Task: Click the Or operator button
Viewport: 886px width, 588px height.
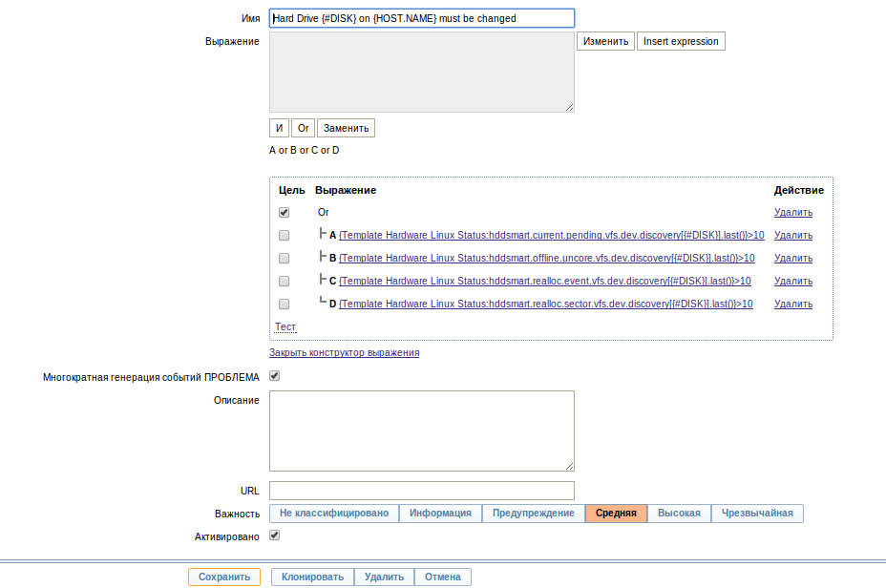Action: point(303,128)
